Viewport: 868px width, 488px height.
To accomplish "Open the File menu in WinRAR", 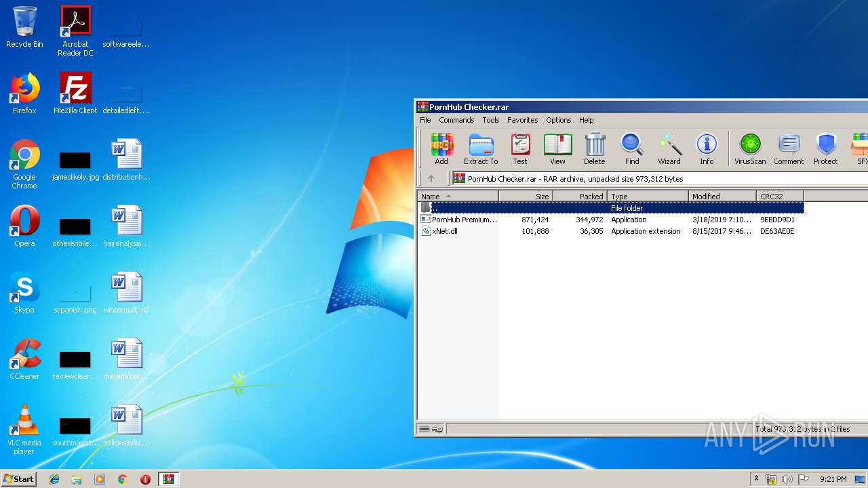I will click(x=425, y=120).
